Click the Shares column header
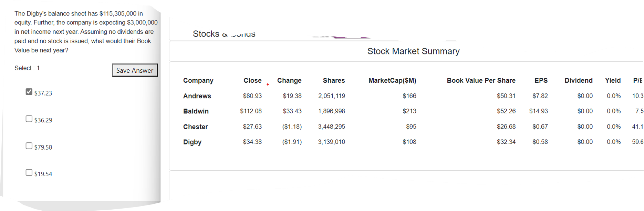Viewport: 644px width, 211px height. [x=334, y=80]
